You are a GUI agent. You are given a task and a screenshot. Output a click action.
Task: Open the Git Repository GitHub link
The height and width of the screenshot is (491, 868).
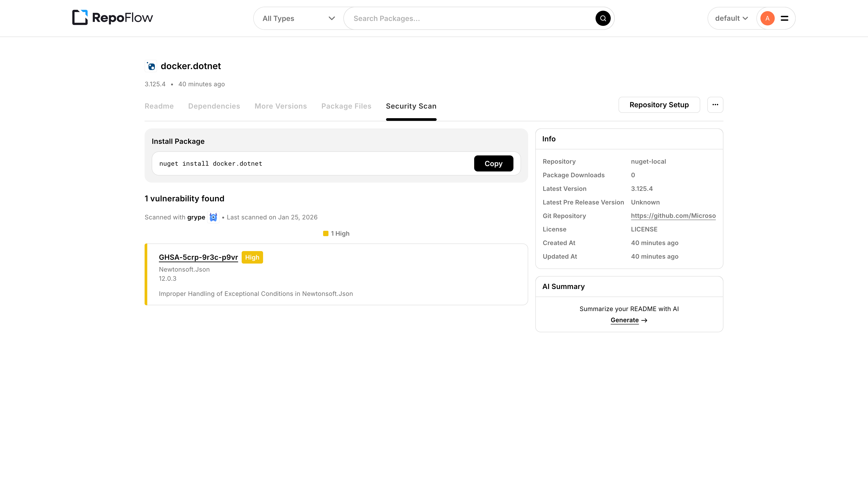pos(673,216)
